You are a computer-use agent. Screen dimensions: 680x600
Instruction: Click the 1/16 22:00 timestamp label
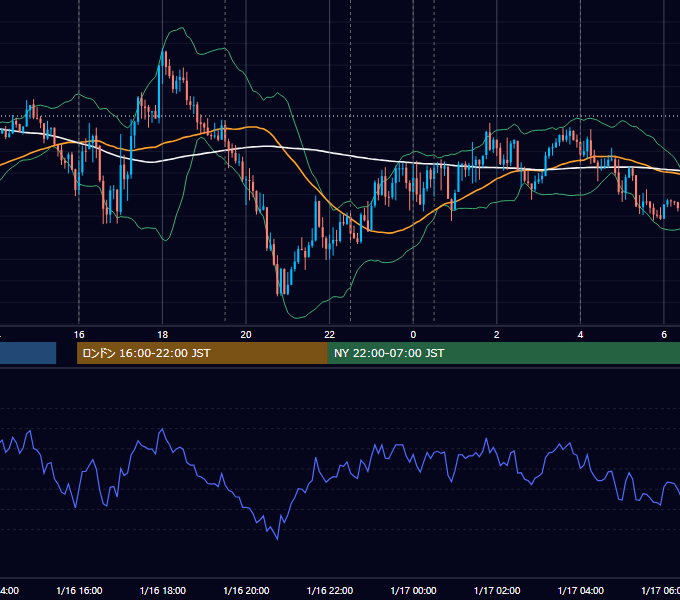tap(330, 590)
